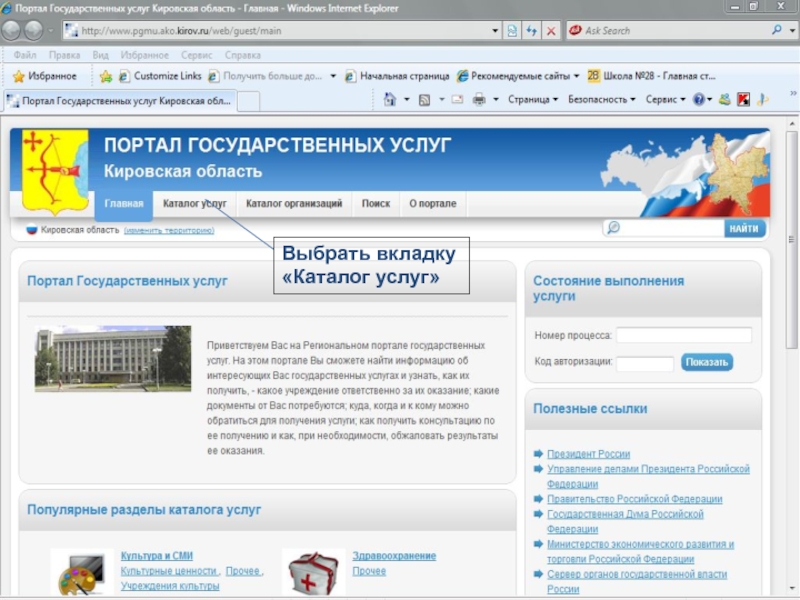Click the Messenger people icon in command bar

(724, 99)
